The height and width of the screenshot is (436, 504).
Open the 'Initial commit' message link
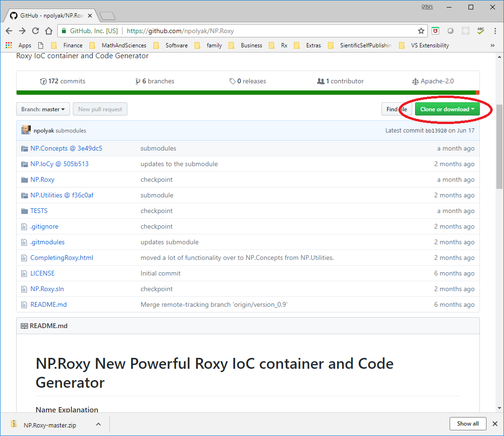coord(160,273)
